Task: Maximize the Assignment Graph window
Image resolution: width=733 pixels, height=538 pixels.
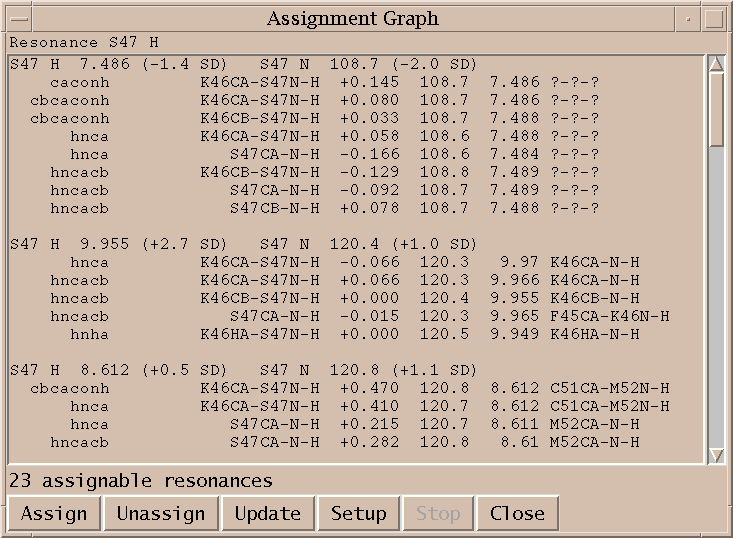Action: (713, 18)
